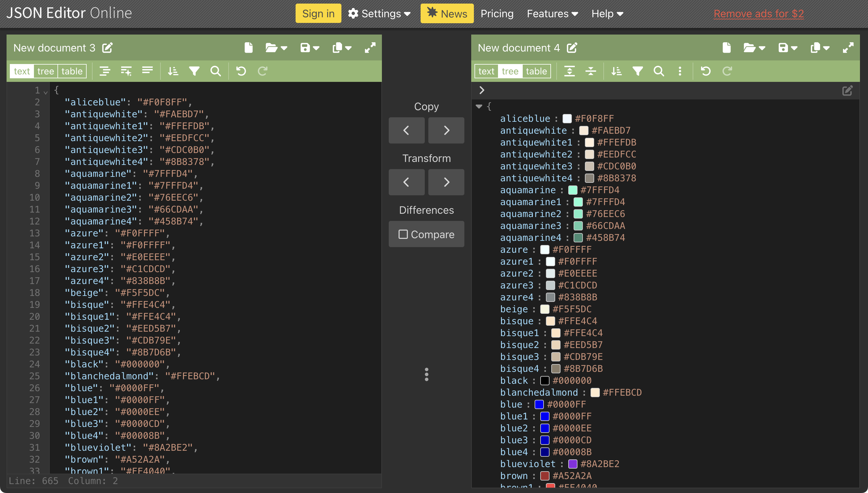The width and height of the screenshot is (868, 493).
Task: Switch left editor to tree mode
Action: pyautogui.click(x=46, y=71)
